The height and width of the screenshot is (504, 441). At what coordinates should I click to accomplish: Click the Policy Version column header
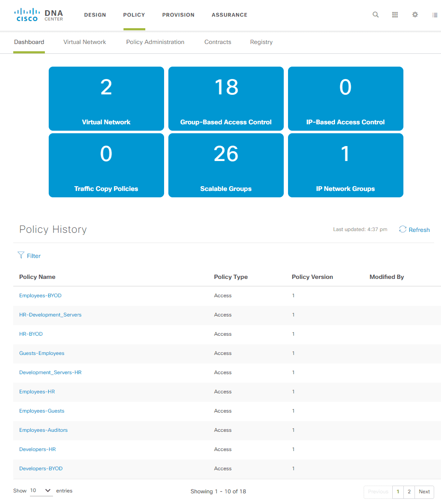(x=312, y=277)
